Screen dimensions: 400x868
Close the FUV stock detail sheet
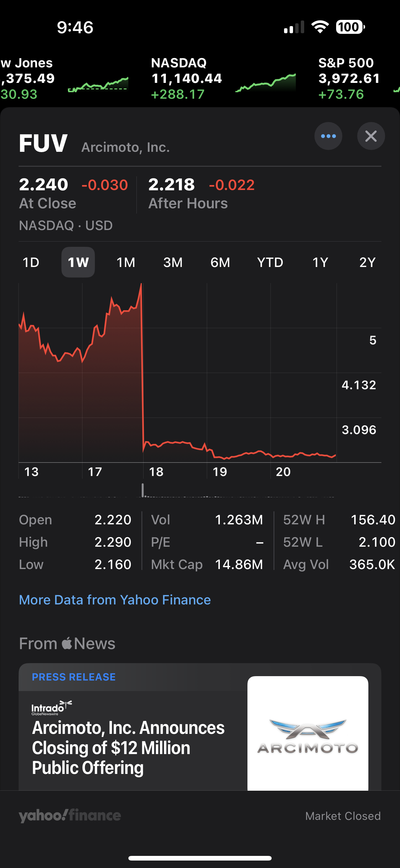(x=371, y=136)
